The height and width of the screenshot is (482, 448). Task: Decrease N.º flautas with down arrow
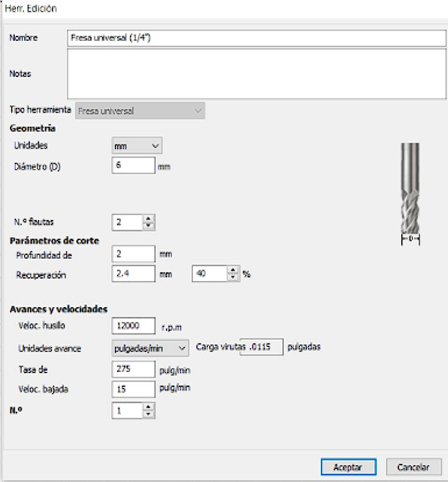pyautogui.click(x=148, y=226)
